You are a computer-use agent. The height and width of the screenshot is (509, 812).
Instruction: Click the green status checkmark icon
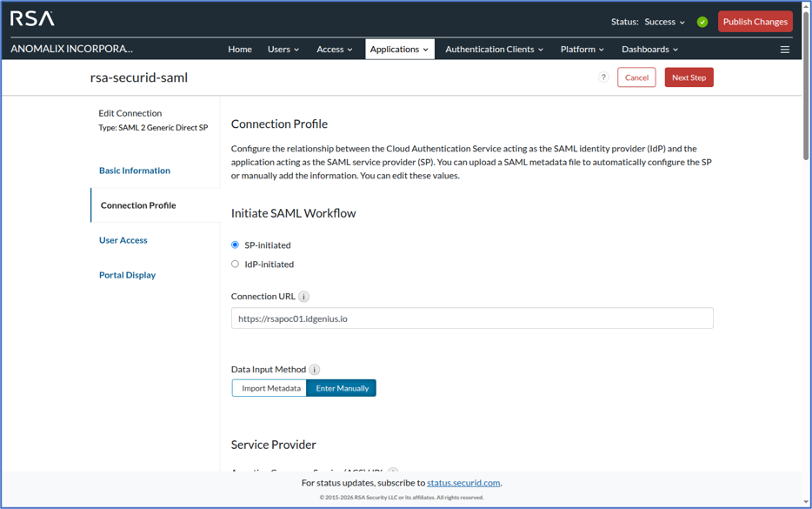[702, 22]
